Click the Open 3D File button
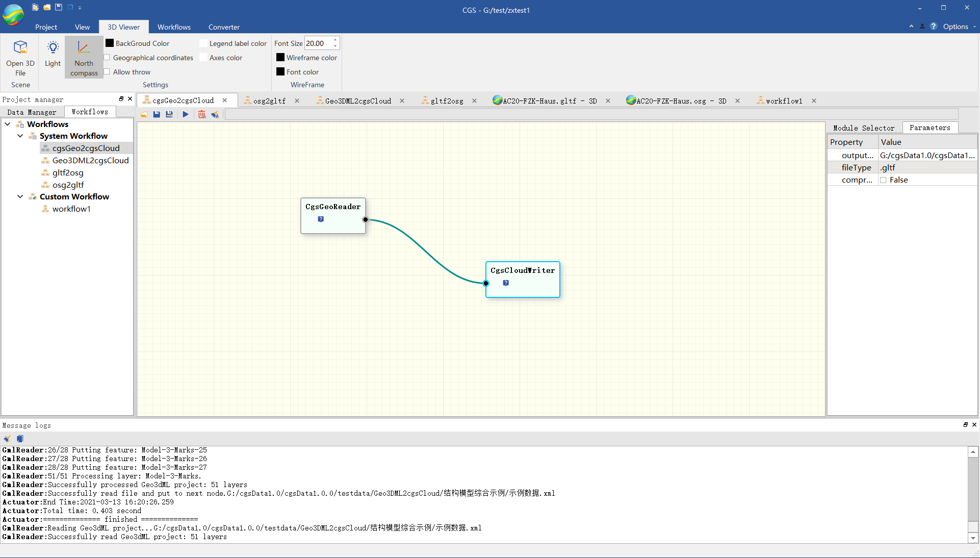The image size is (980, 558). 20,57
